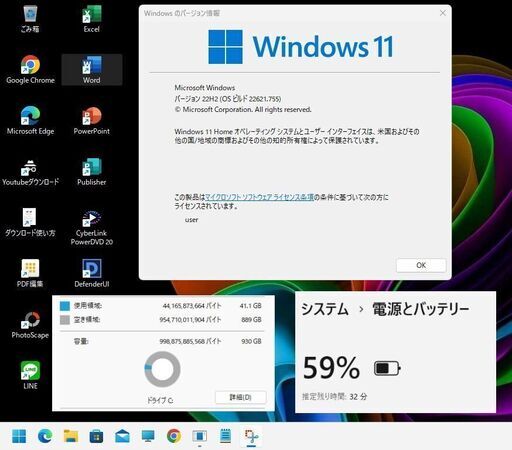Click the 使用領域 blue color swatch
The height and width of the screenshot is (450, 512).
coord(65,306)
